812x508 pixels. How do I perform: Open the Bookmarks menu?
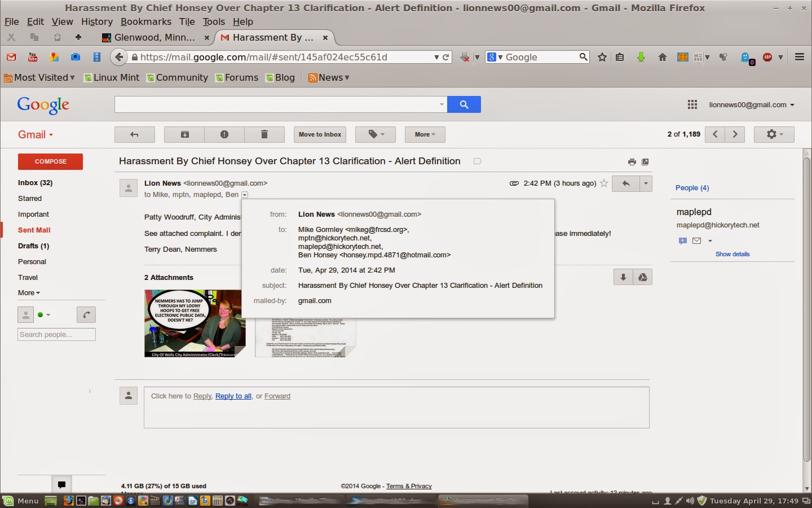click(146, 21)
